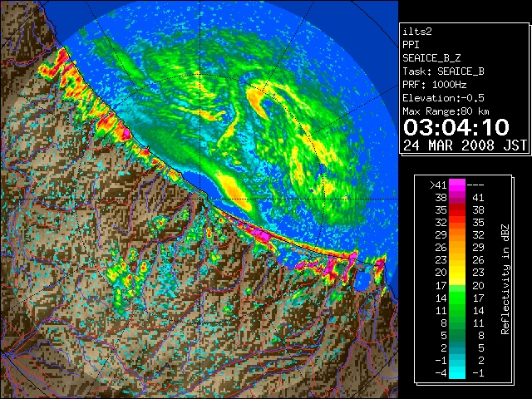
Task: Click the 'ilts2' radar name text
Action: 417,32
